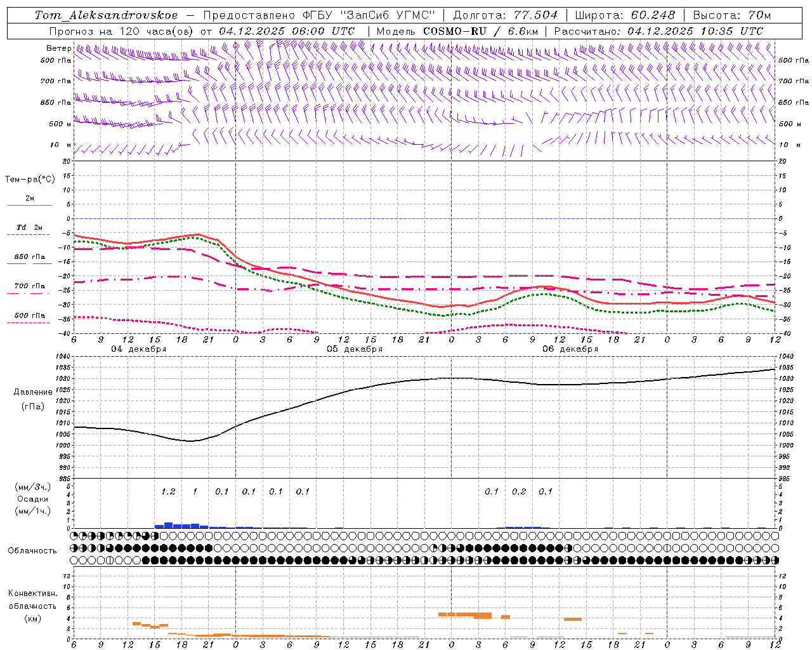Viewport: 812px width, 650px height.
Task: Click the solid line sample under 2м legend
Action: [29, 205]
